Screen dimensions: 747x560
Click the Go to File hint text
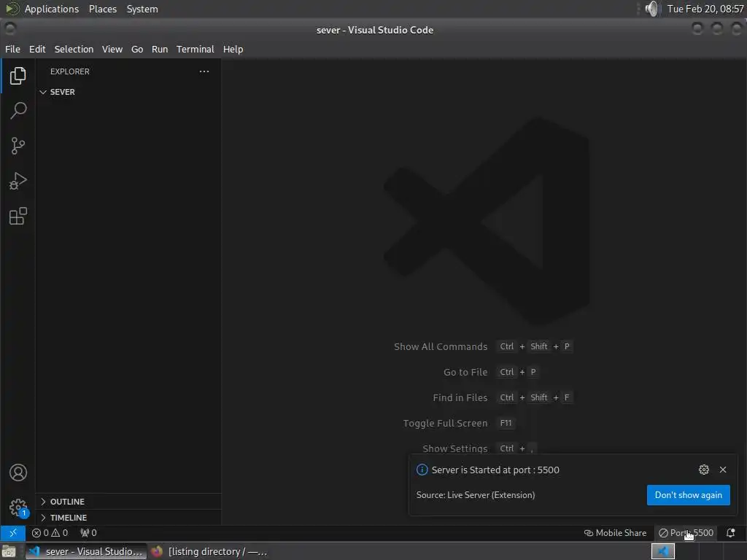(x=465, y=372)
